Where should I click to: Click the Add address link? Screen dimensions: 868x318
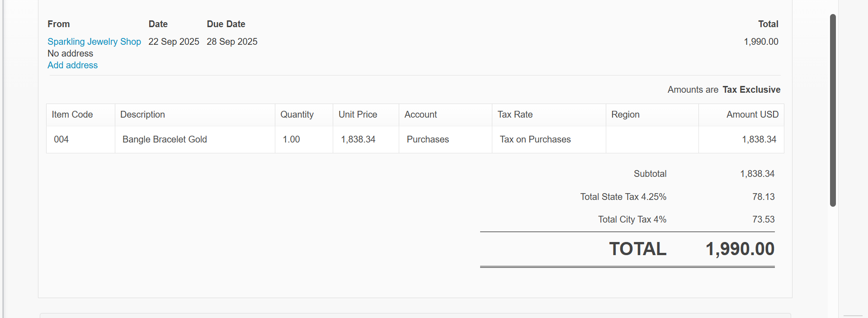click(x=72, y=65)
